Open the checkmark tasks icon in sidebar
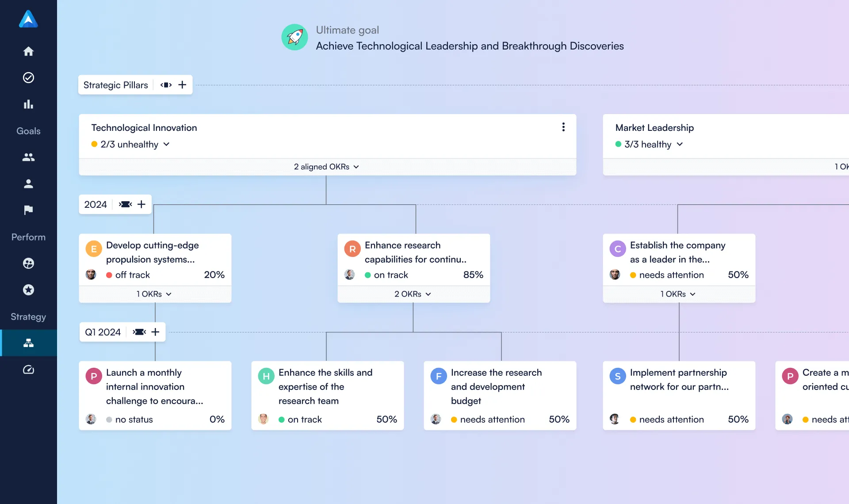Image resolution: width=849 pixels, height=504 pixels. pyautogui.click(x=28, y=78)
